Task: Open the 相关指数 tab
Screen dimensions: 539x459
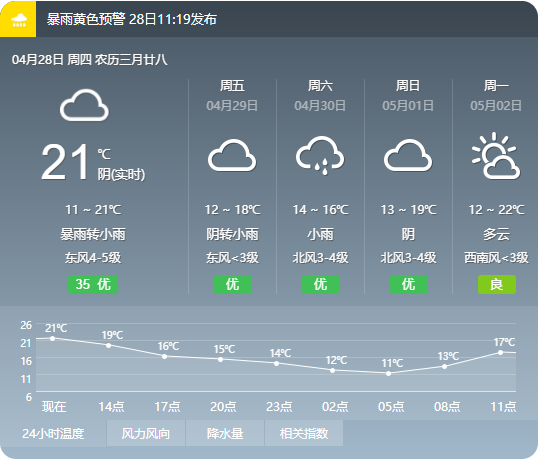Action: coord(304,433)
